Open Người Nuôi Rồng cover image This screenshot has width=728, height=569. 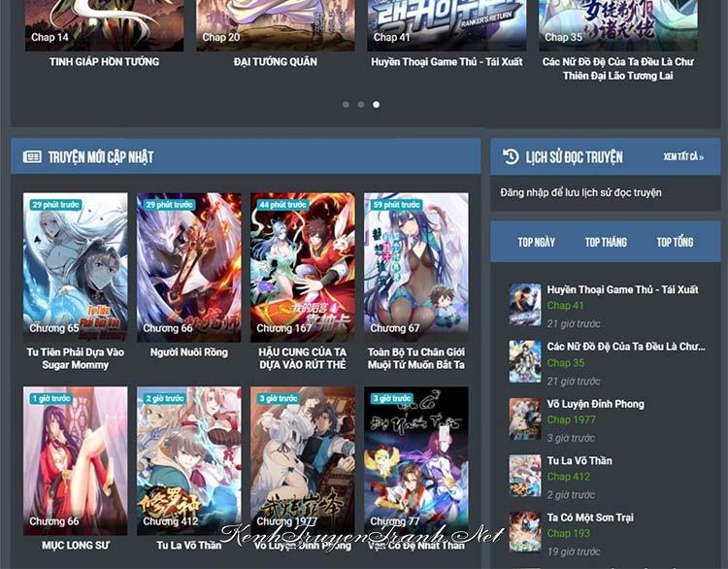click(x=189, y=267)
